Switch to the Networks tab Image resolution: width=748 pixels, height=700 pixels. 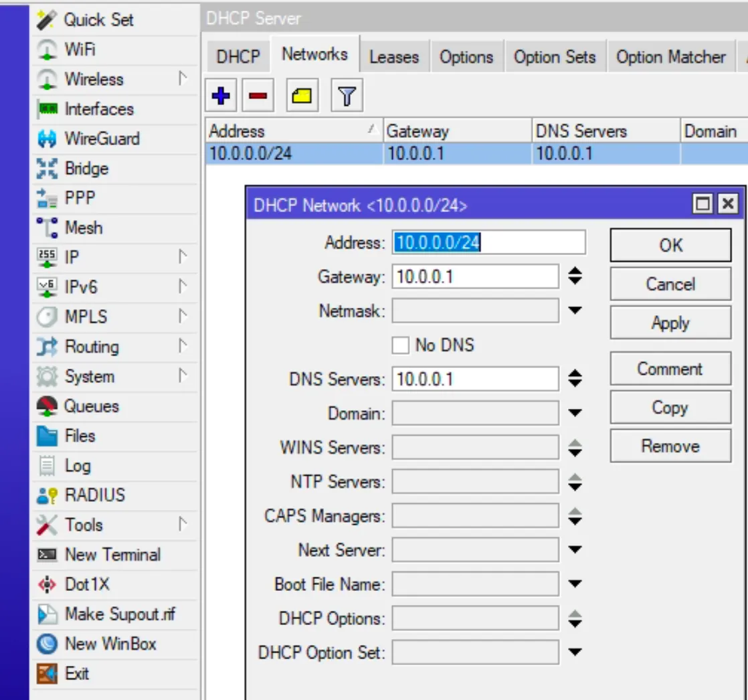click(x=315, y=54)
